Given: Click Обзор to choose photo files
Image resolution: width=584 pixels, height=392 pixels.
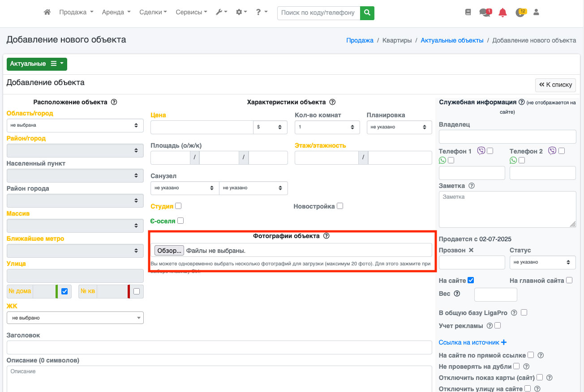Looking at the screenshot, I should pyautogui.click(x=169, y=251).
